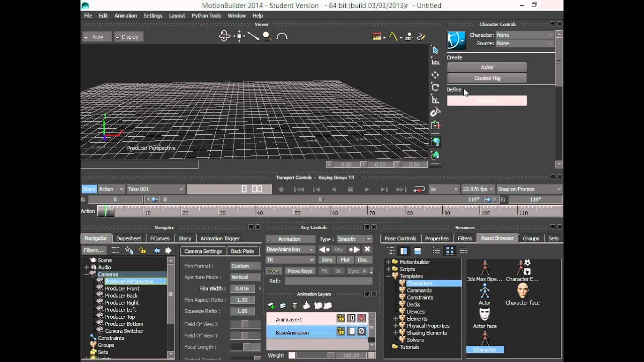Open the Character Controls avatar icon
Screen dimensions: 644x362
pos(456,40)
